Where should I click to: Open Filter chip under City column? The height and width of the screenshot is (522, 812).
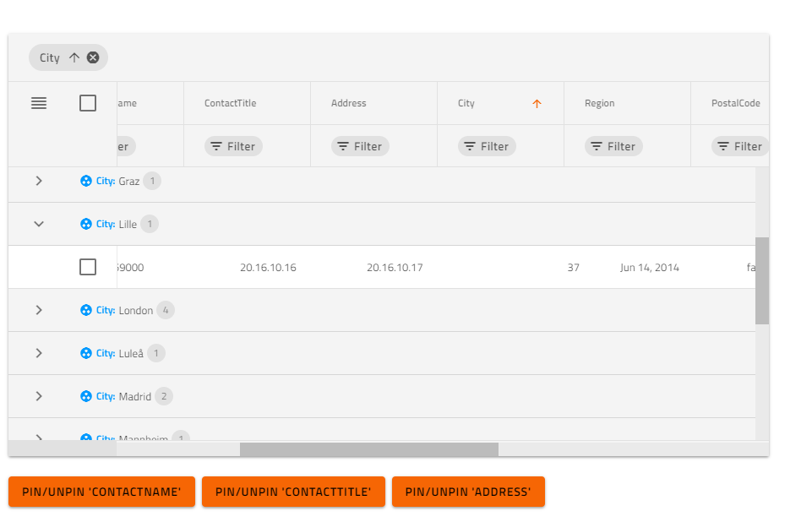[487, 147]
